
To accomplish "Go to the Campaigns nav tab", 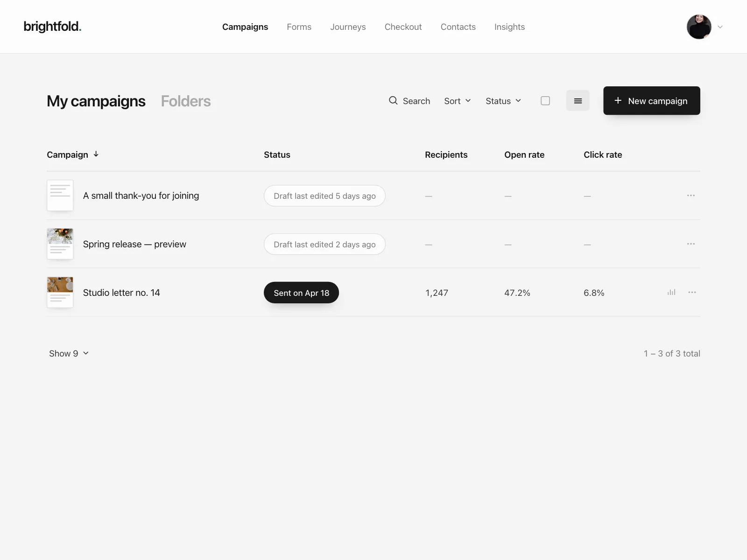I will click(x=245, y=27).
